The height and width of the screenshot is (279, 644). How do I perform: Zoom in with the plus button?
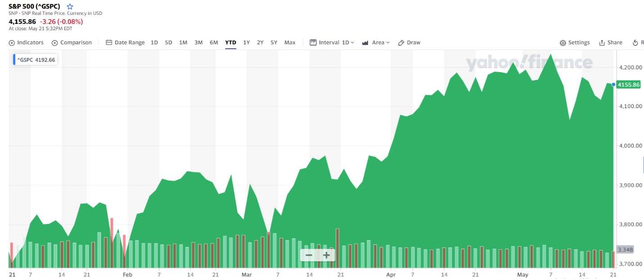327,255
